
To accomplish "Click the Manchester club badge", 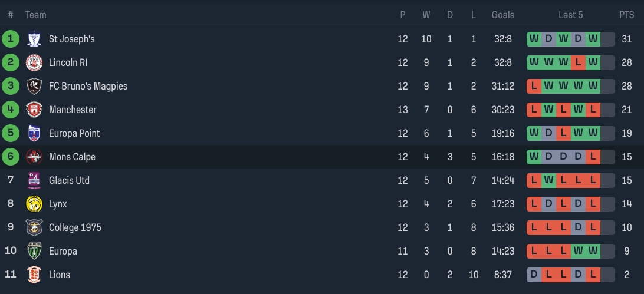I will pos(34,110).
